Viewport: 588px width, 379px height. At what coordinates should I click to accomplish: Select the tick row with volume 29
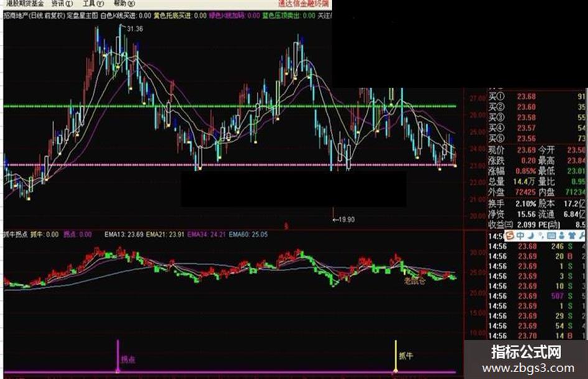coord(537,316)
